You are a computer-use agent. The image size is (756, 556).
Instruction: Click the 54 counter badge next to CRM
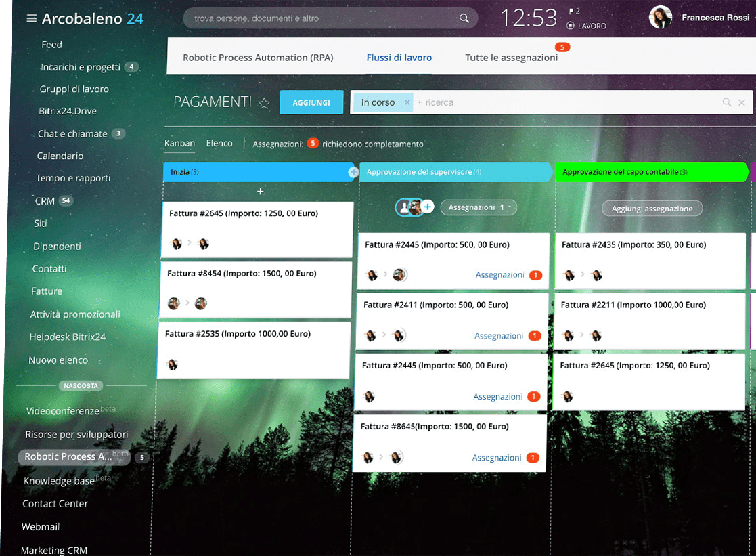coord(66,200)
